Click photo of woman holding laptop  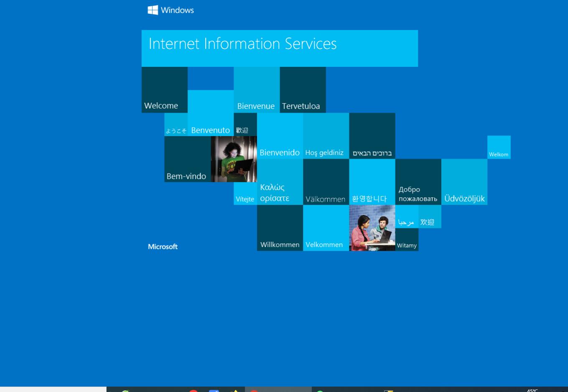[x=234, y=159]
